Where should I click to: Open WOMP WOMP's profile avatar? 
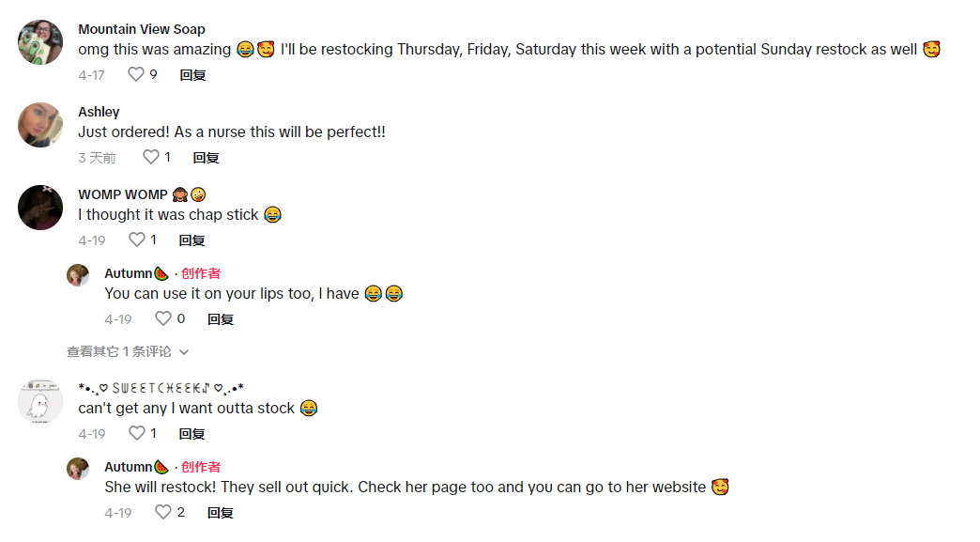[40, 208]
